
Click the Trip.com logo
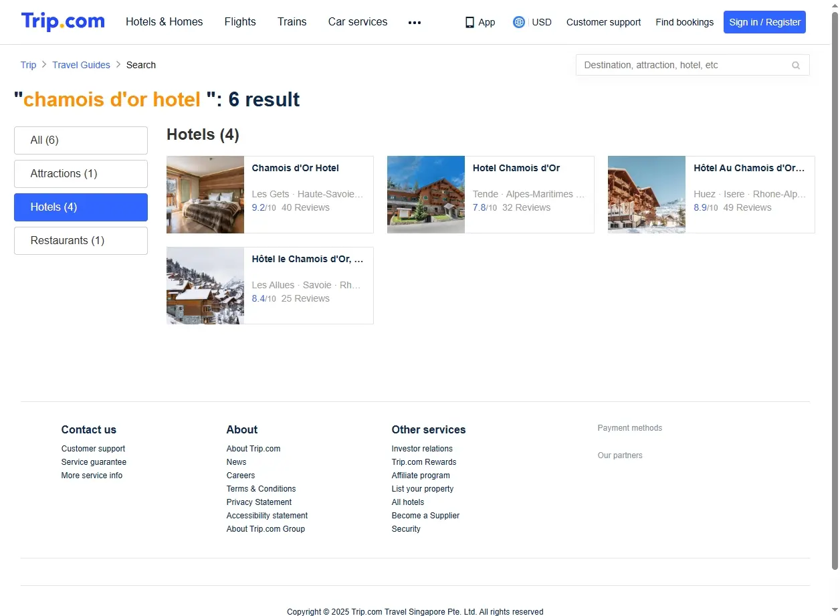click(63, 21)
